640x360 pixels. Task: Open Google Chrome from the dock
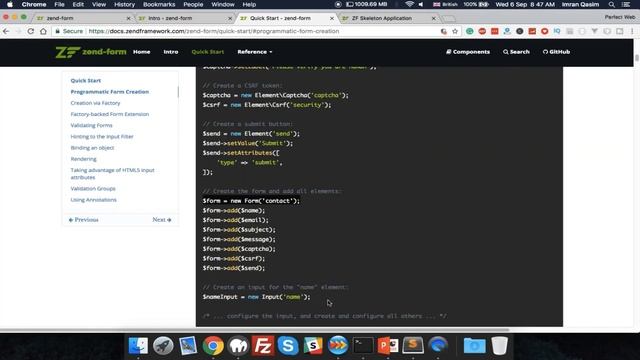click(213, 346)
